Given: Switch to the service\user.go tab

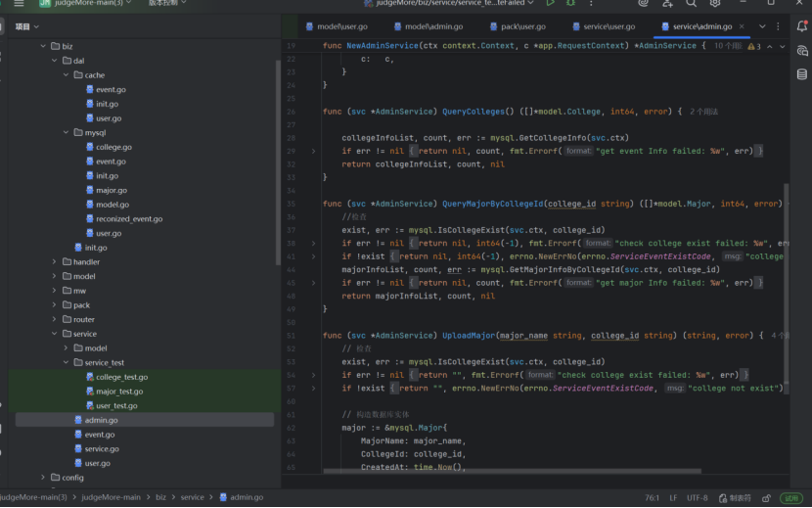Looking at the screenshot, I should [604, 26].
